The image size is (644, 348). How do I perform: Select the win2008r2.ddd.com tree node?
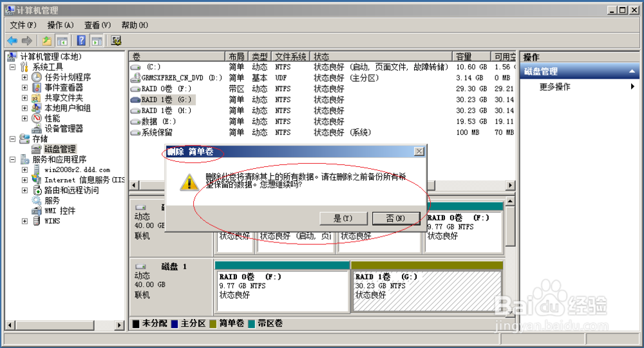coord(77,169)
